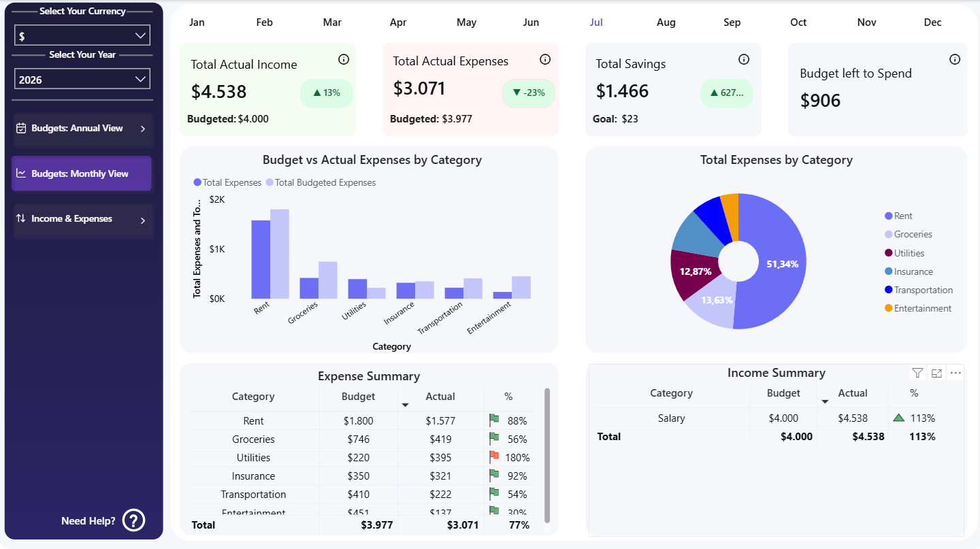Choose Dec in month slicer
This screenshot has height=549, width=980.
coord(932,22)
